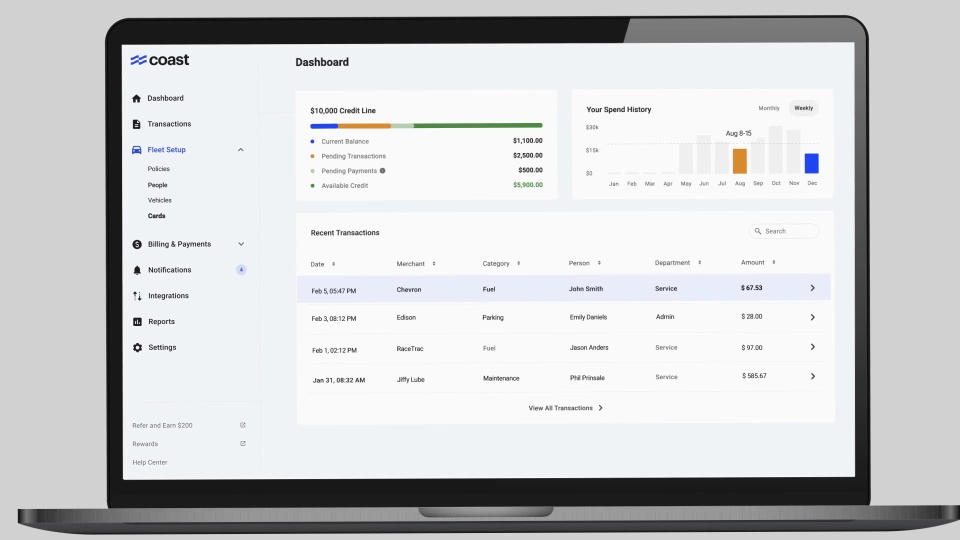The image size is (960, 540).
Task: Click the Coast logo
Action: coord(160,60)
